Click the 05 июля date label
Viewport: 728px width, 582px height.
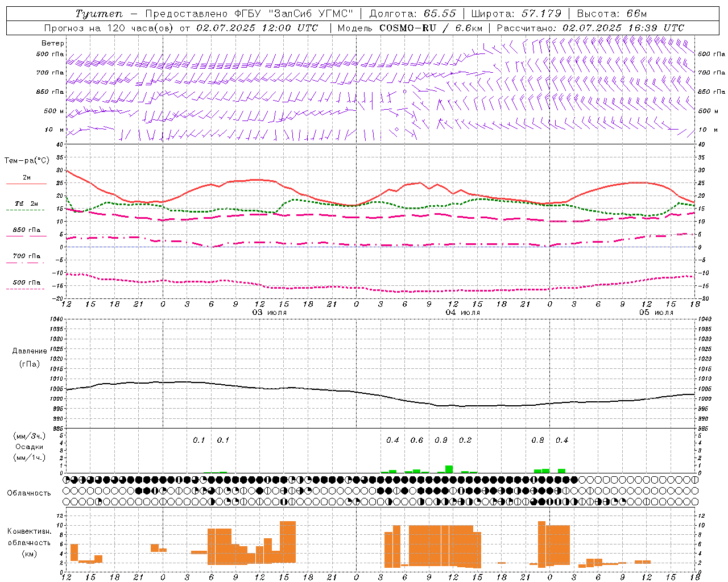click(656, 313)
